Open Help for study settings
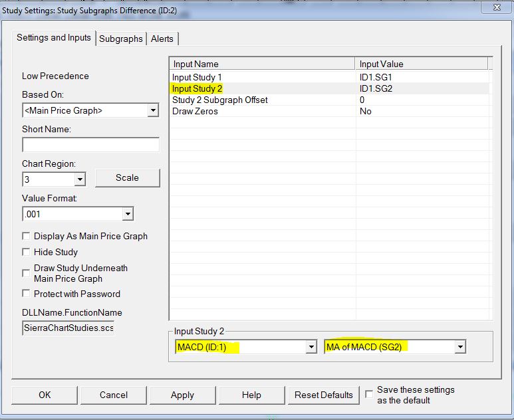The height and width of the screenshot is (420, 514). click(251, 395)
